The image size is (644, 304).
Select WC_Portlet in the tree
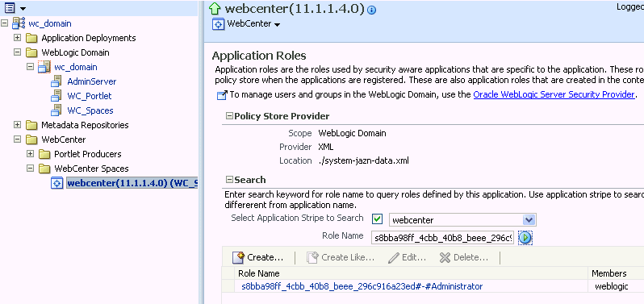[90, 96]
